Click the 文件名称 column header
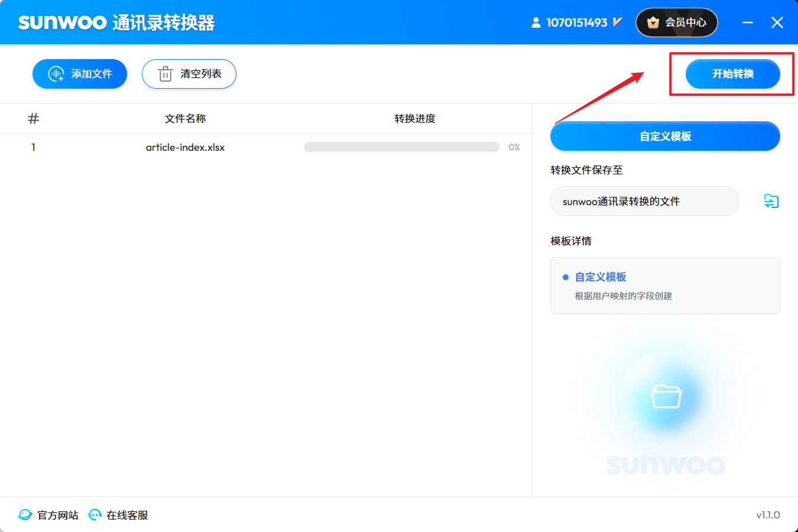 coord(185,118)
